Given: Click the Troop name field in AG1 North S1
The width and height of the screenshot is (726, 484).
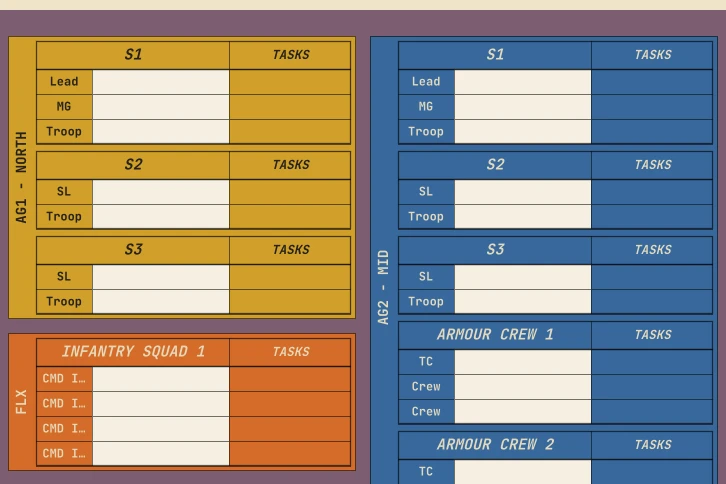Looking at the screenshot, I should coord(161,132).
